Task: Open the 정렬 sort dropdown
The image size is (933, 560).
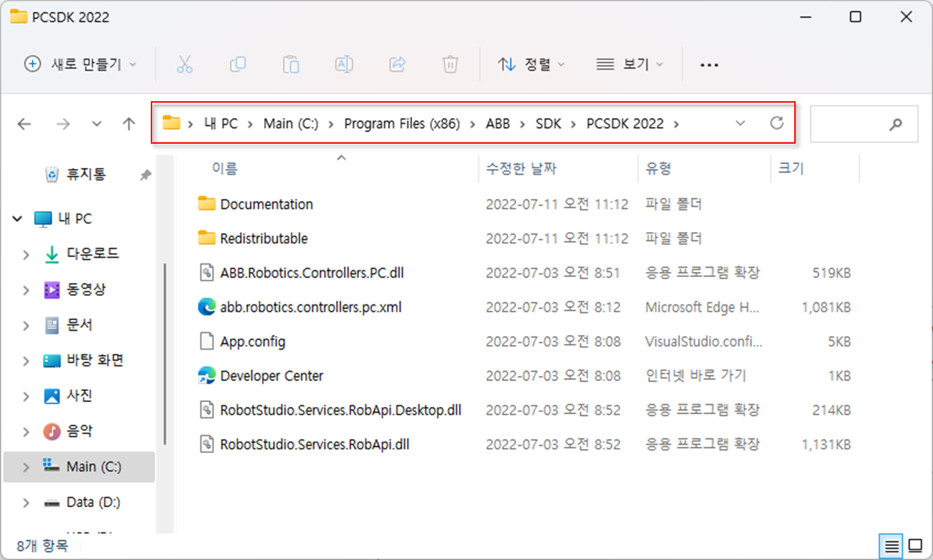Action: (x=532, y=64)
